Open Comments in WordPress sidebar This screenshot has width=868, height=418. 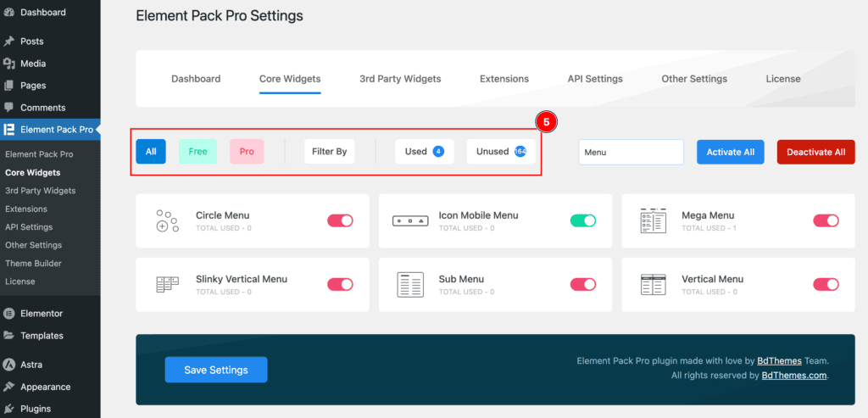point(43,108)
